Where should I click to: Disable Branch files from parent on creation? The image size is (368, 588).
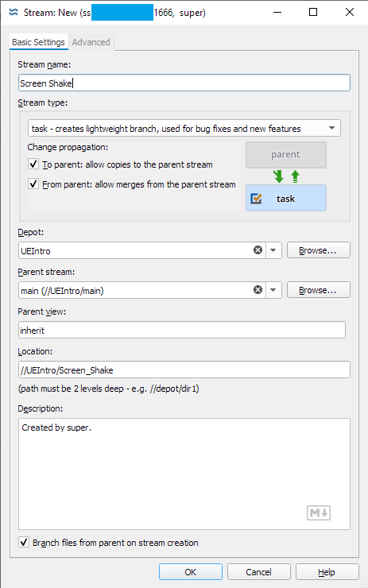[24, 542]
